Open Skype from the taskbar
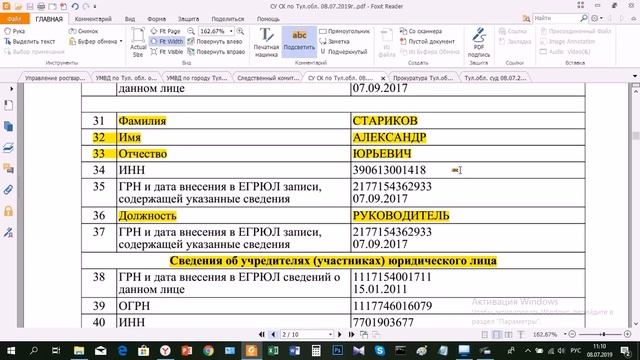 point(380,351)
